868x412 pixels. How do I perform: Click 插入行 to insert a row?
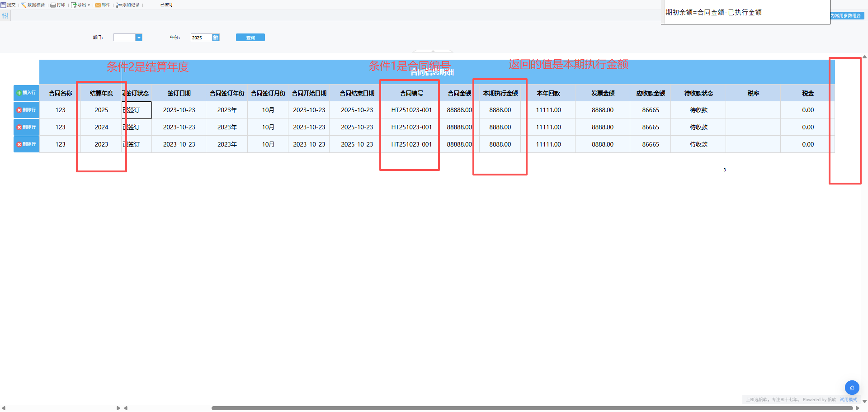pos(26,93)
